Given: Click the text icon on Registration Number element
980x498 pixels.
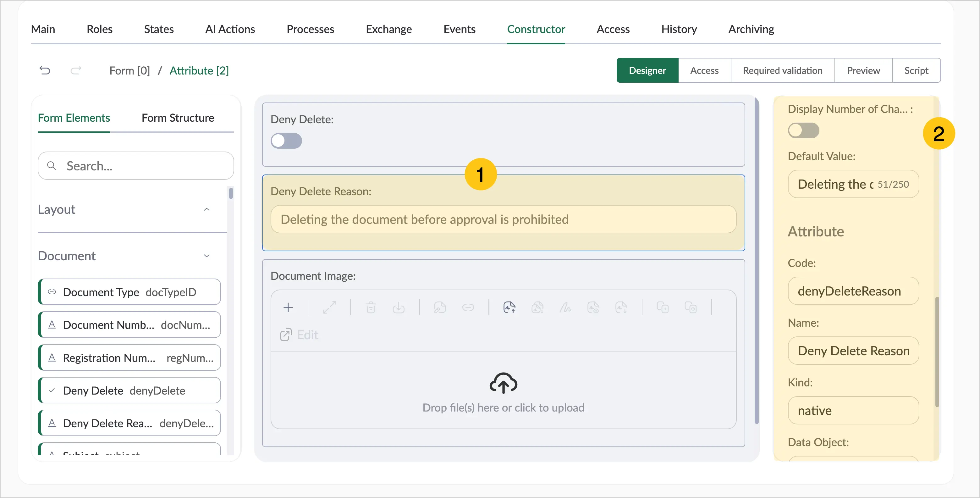Looking at the screenshot, I should 52,357.
